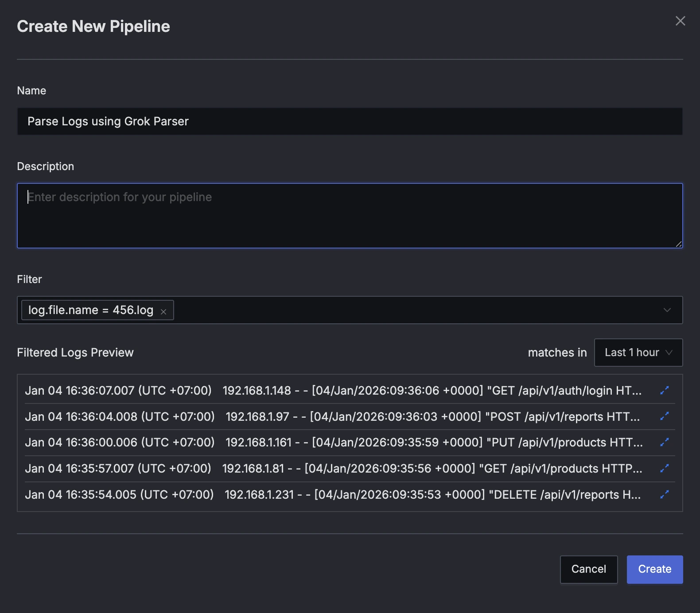
Task: Select the log.file.name = 456.log filter chip
Action: coord(91,310)
